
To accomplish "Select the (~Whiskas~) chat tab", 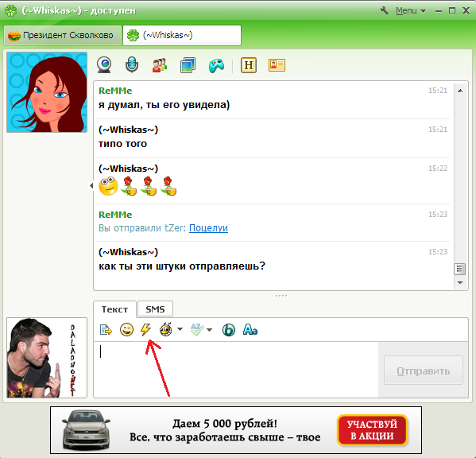I will tap(182, 35).
